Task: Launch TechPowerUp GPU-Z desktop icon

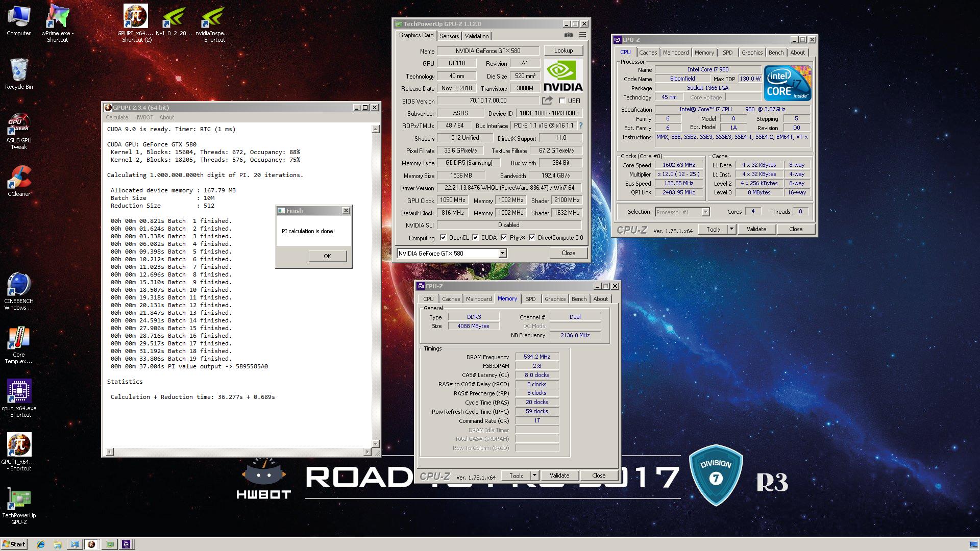Action: (19, 506)
